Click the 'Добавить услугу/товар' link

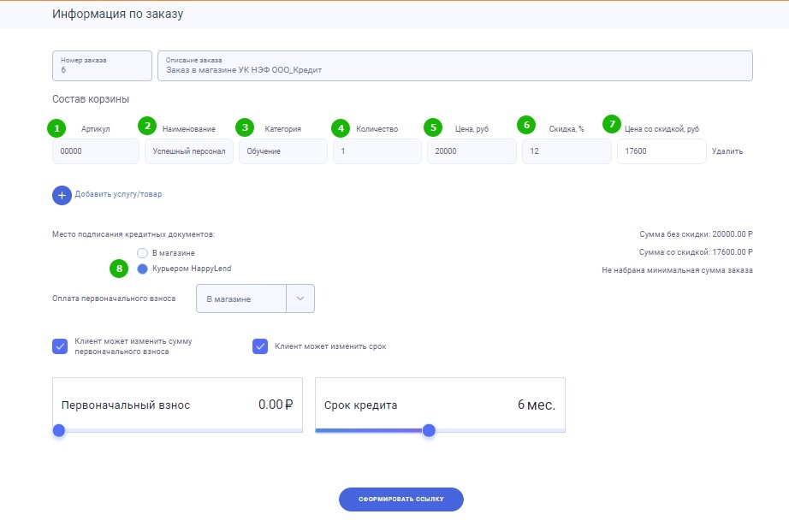(118, 194)
